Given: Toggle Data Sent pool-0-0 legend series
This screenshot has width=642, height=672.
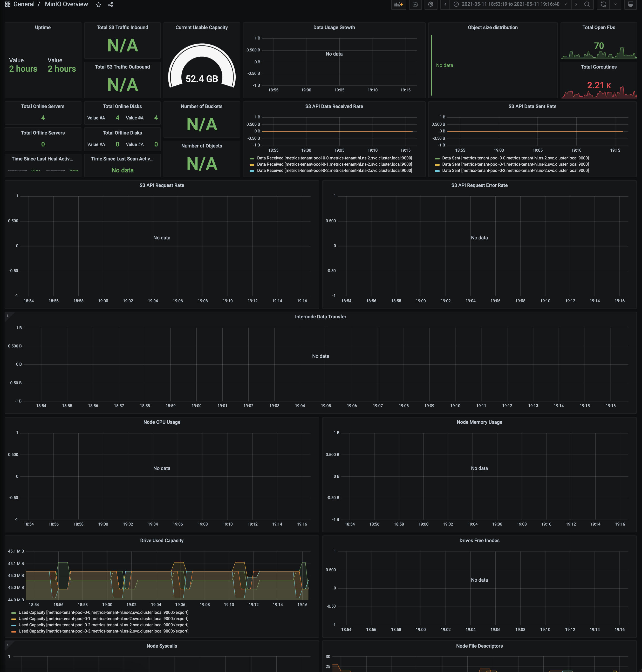Looking at the screenshot, I should click(515, 158).
